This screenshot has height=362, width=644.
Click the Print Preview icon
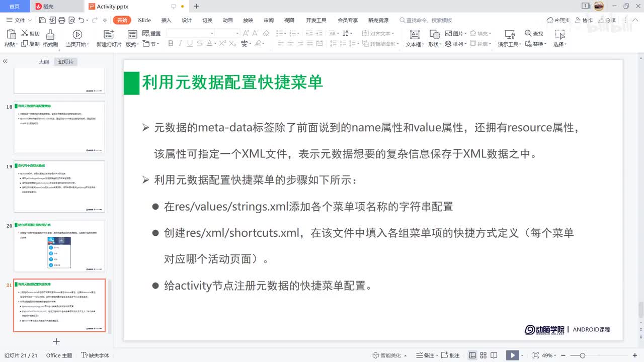point(71,20)
